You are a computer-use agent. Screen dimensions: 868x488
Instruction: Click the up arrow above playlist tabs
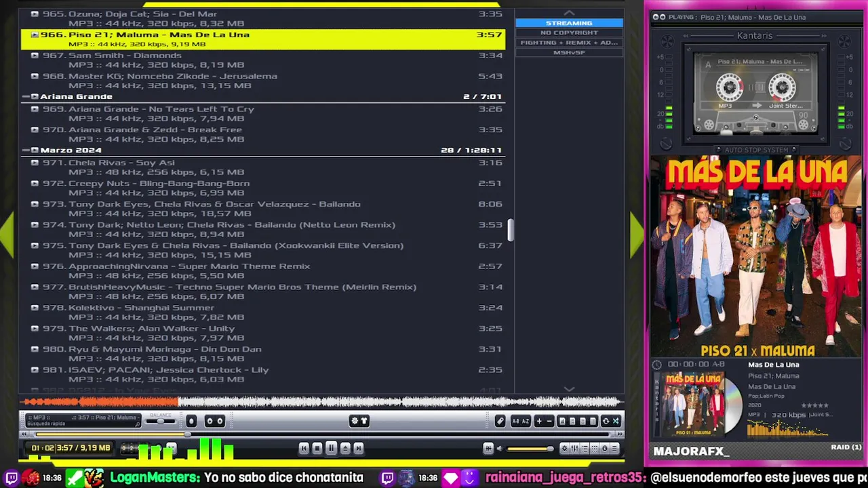569,13
